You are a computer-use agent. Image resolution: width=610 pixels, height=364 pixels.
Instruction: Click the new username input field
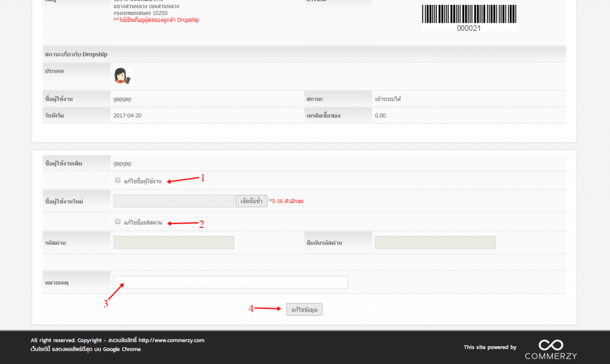[173, 201]
